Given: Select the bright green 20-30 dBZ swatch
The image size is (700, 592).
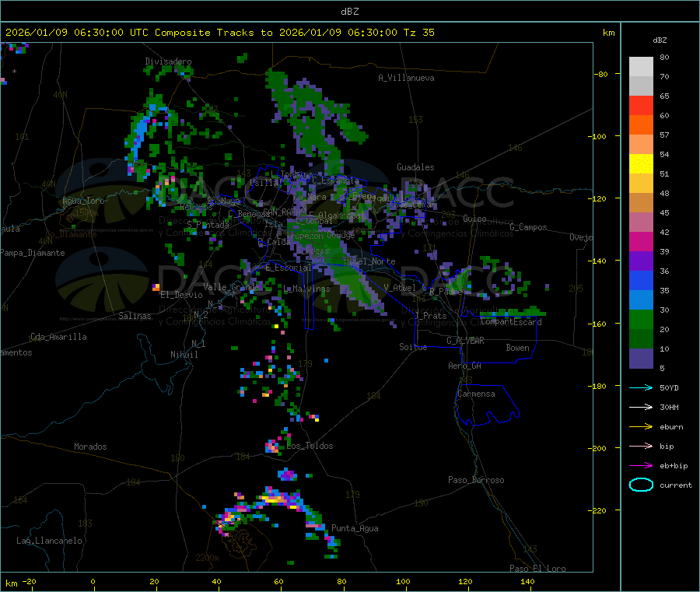Looking at the screenshot, I should tap(641, 319).
